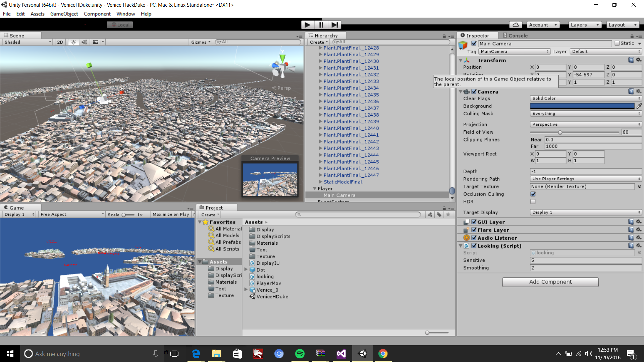Collapse the Player hierarchy item

[x=315, y=188]
